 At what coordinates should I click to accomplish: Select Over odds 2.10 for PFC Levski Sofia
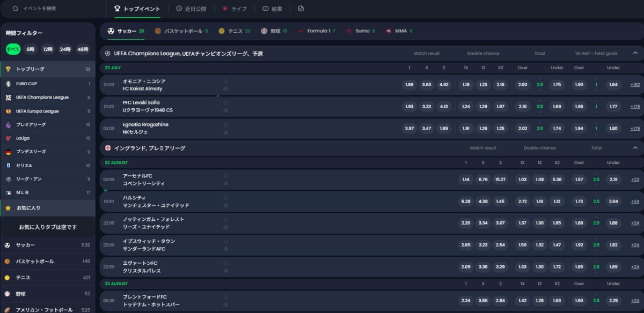(523, 107)
